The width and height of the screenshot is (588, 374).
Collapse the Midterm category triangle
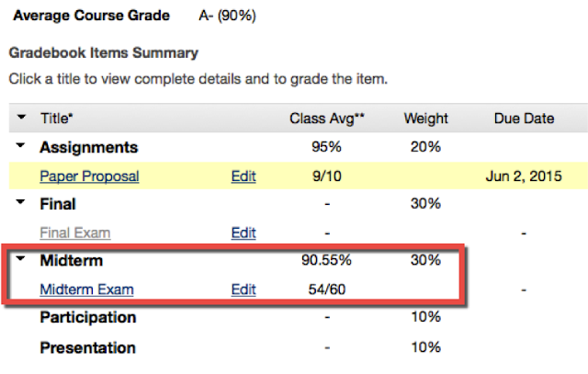click(x=21, y=261)
